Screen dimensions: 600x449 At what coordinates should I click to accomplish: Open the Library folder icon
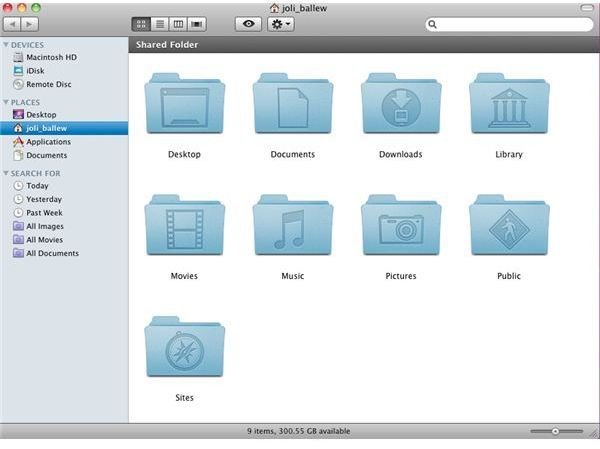coord(509,103)
